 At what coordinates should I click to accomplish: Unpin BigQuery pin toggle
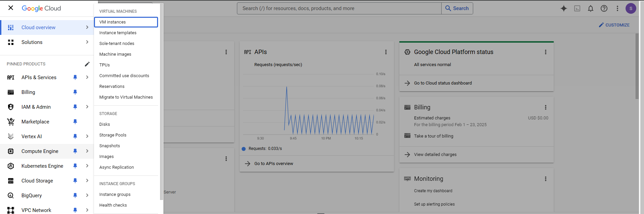point(75,196)
